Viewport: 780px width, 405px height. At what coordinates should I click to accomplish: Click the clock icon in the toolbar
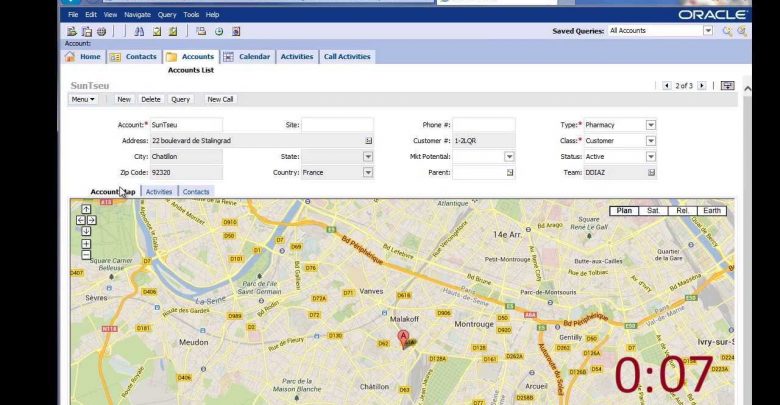point(219,31)
